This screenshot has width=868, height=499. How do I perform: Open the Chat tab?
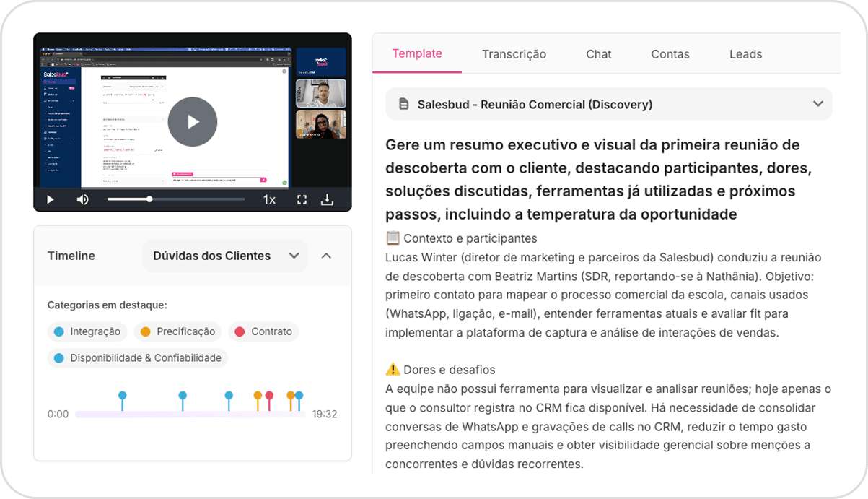[599, 54]
